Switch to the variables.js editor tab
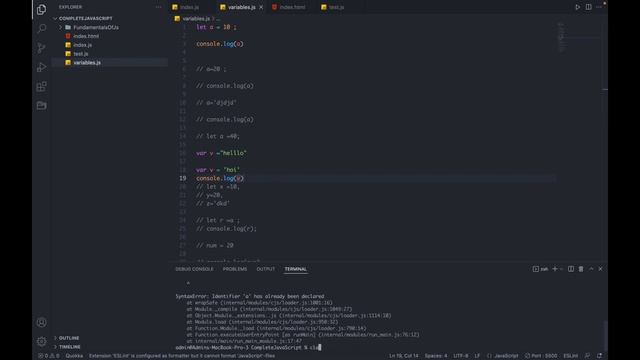The height and width of the screenshot is (360, 640). 242,7
